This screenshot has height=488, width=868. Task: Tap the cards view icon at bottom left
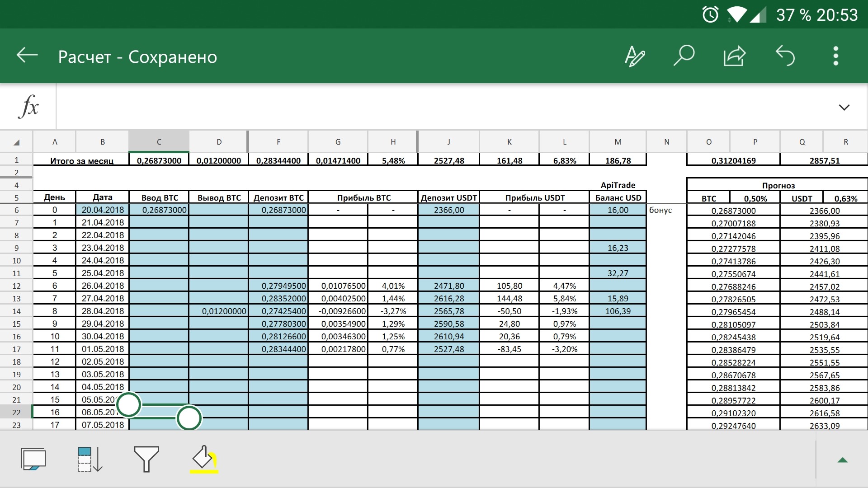click(x=33, y=459)
